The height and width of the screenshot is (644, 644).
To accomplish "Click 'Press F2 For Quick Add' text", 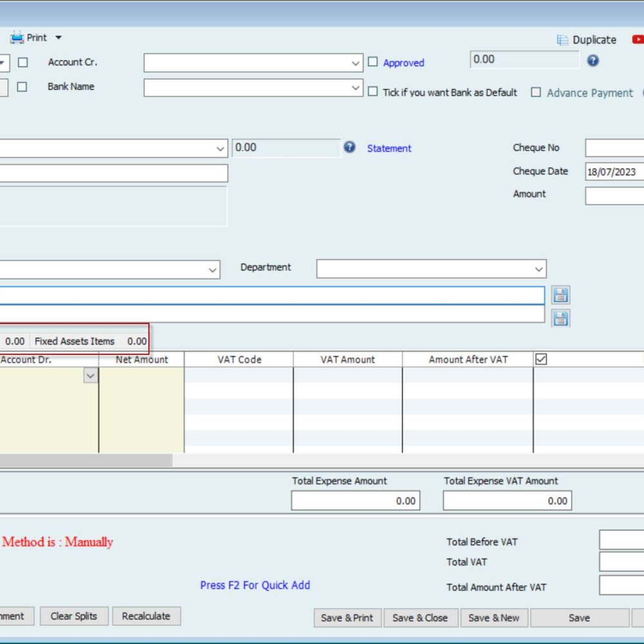I will (x=255, y=585).
